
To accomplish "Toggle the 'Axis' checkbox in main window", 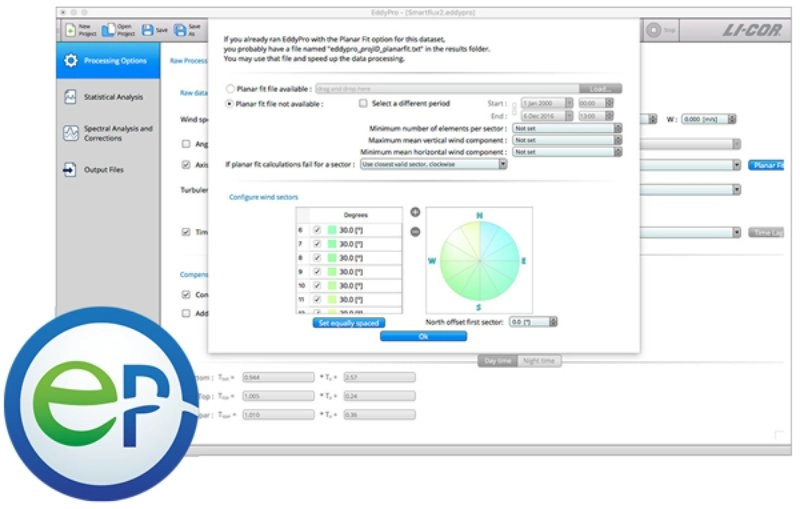I will click(x=186, y=165).
